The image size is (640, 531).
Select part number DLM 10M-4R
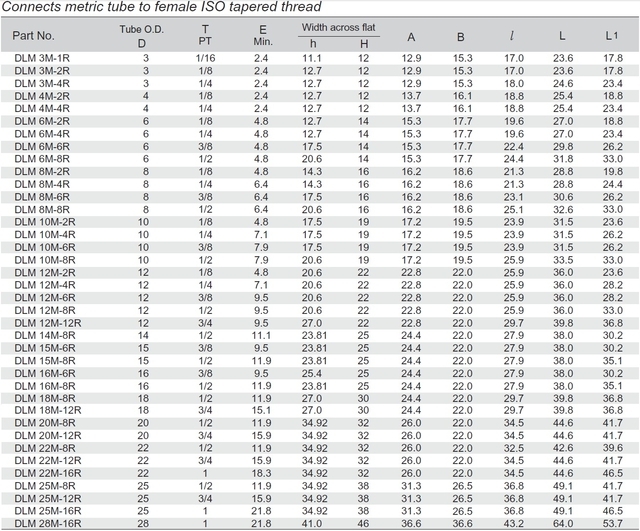(45, 235)
